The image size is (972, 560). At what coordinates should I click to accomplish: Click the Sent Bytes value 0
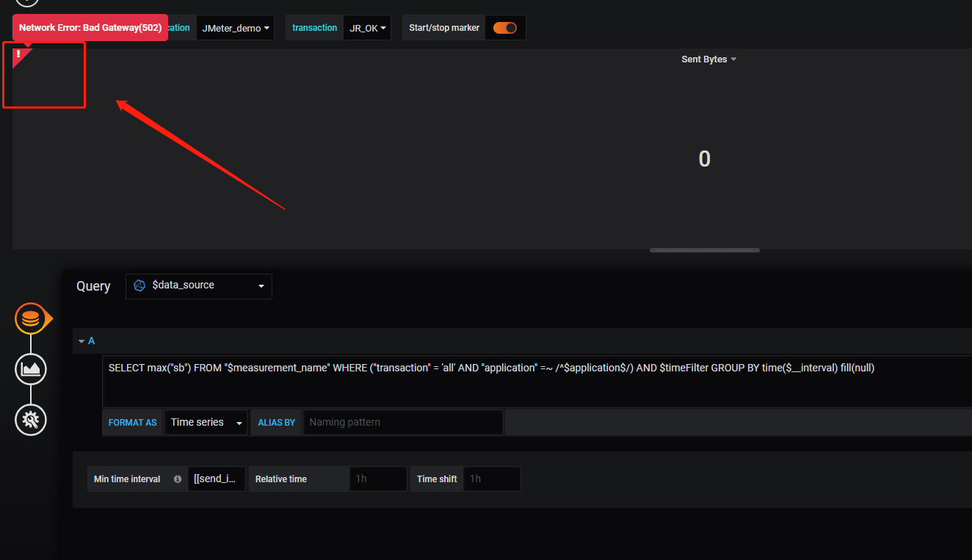coord(704,159)
